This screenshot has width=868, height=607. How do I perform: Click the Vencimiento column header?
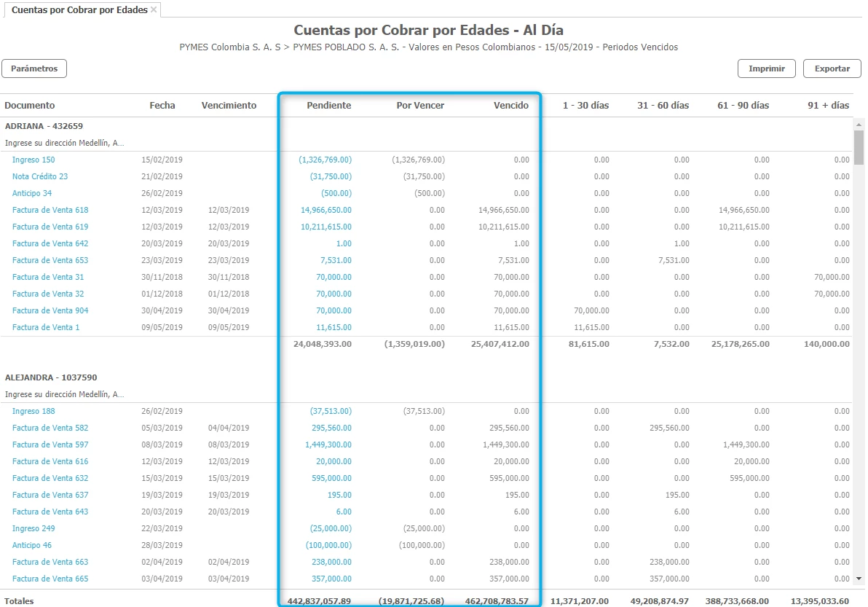229,106
